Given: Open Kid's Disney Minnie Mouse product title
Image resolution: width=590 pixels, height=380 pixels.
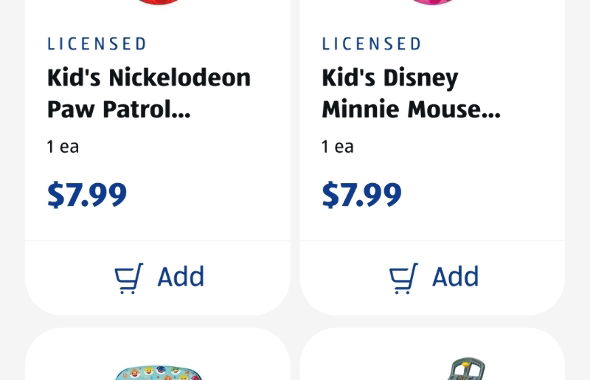Looking at the screenshot, I should pos(411,93).
